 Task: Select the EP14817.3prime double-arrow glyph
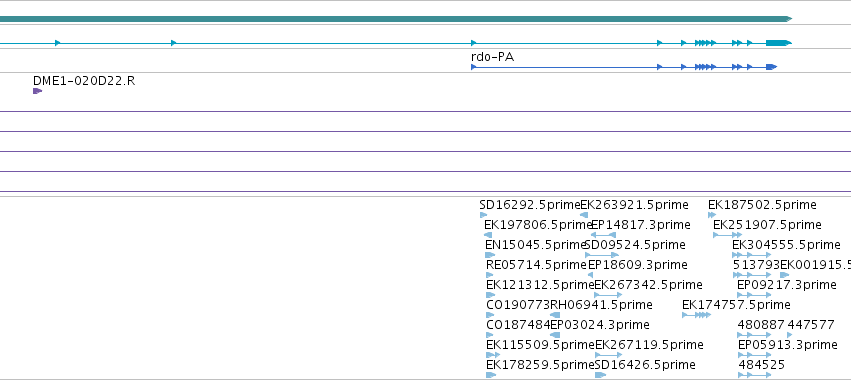603,235
